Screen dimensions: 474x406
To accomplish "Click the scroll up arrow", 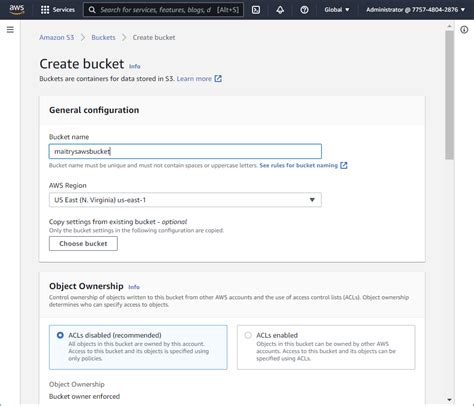I will pos(449,26).
